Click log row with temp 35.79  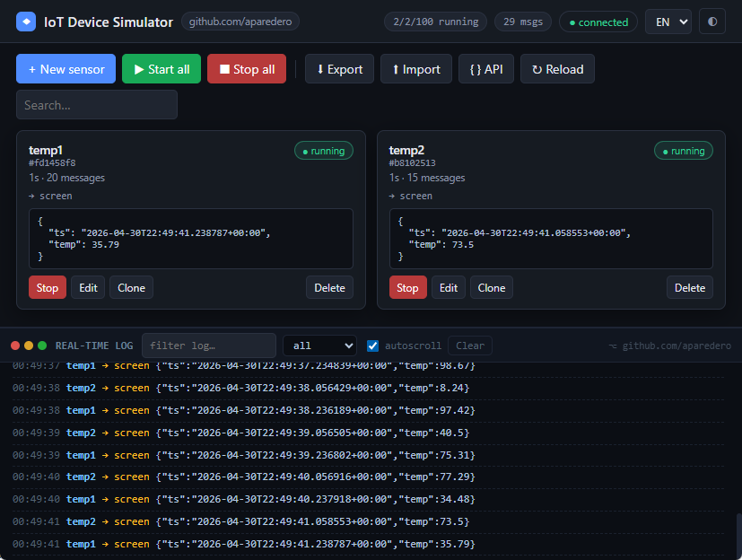[368, 544]
